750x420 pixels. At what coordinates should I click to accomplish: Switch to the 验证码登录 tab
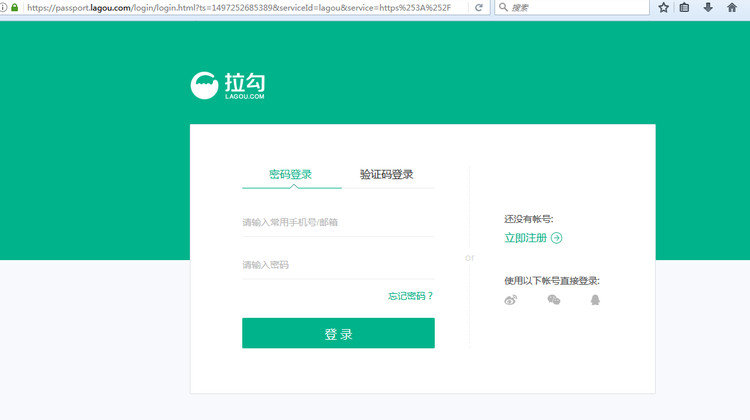[386, 174]
